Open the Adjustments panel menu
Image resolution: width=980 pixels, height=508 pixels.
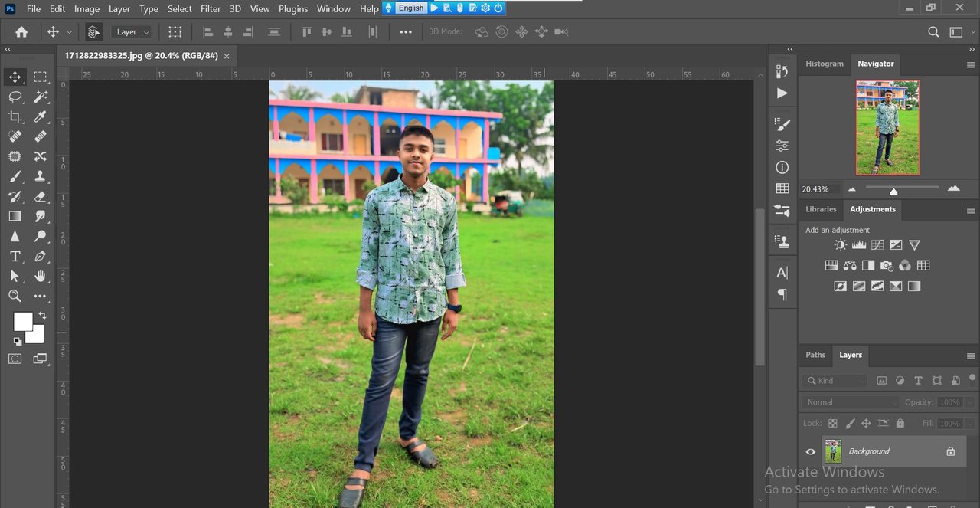point(971,211)
